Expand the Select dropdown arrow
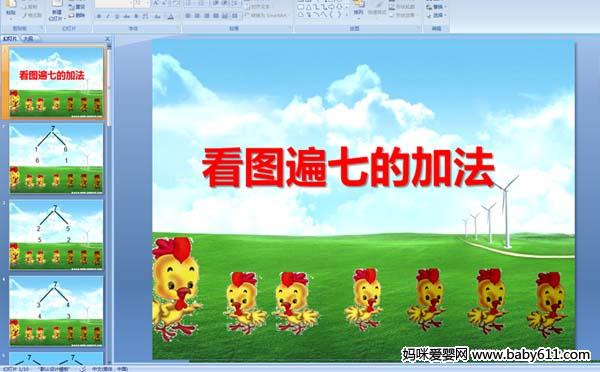Image resolution: width=600 pixels, height=372 pixels. pyautogui.click(x=445, y=15)
